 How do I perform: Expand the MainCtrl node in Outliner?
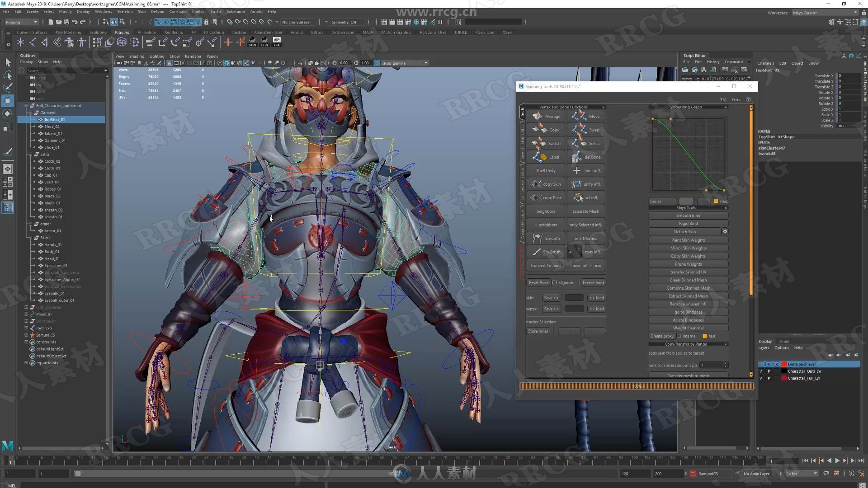[x=26, y=314]
